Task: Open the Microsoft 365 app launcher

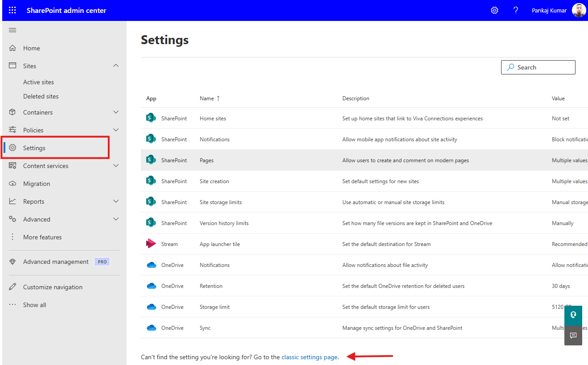Action: 12,10
